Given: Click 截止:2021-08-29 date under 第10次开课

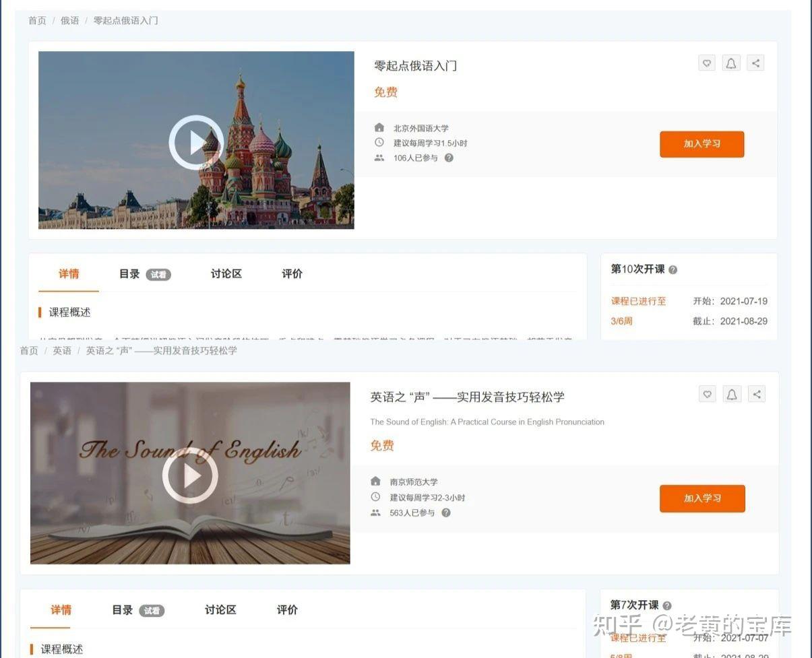Looking at the screenshot, I should coord(730,321).
